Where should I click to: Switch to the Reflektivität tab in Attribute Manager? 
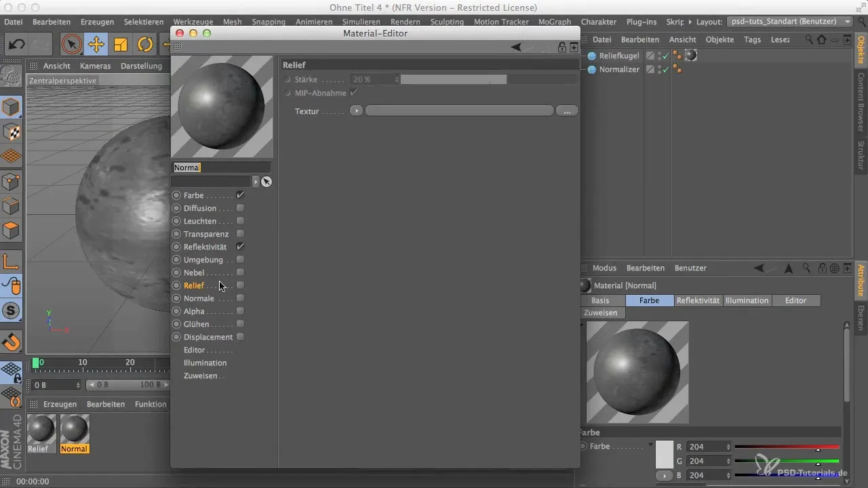[x=698, y=300]
